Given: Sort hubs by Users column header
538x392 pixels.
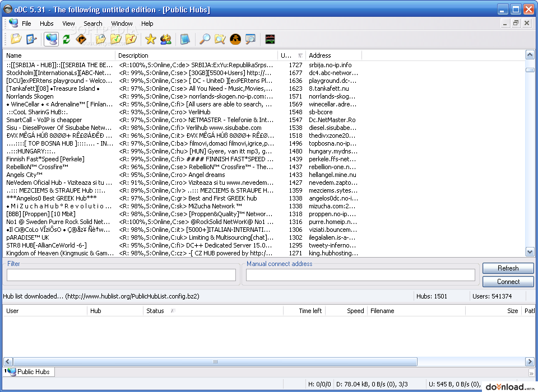Looking at the screenshot, I should pyautogui.click(x=291, y=55).
